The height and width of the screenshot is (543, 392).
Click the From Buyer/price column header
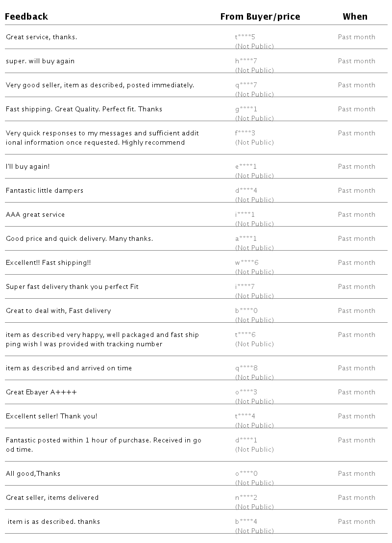pos(260,17)
